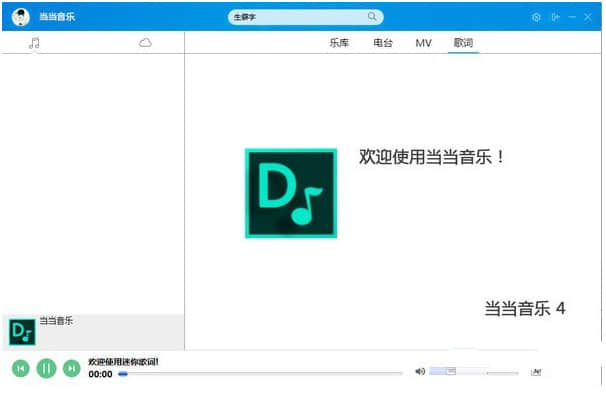Switch to the MV tab
The height and width of the screenshot is (395, 606).
point(423,43)
